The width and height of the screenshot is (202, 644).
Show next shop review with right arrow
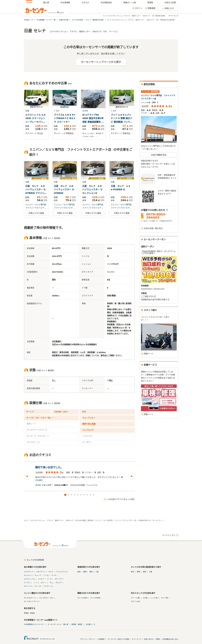pyautogui.click(x=132, y=476)
